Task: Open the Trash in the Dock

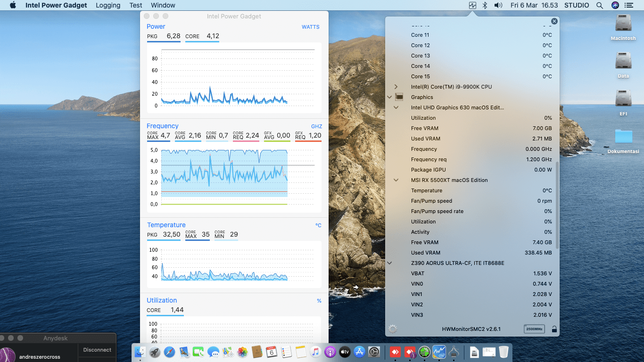Action: pos(504,352)
